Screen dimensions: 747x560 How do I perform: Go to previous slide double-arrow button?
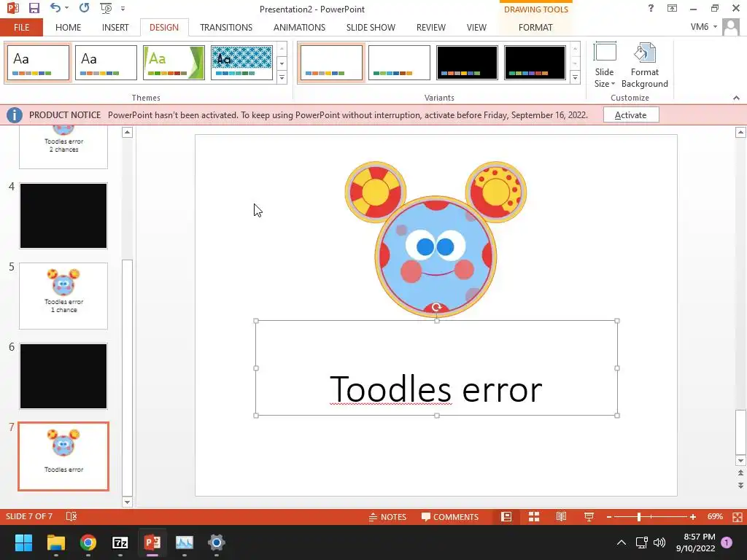coord(740,472)
